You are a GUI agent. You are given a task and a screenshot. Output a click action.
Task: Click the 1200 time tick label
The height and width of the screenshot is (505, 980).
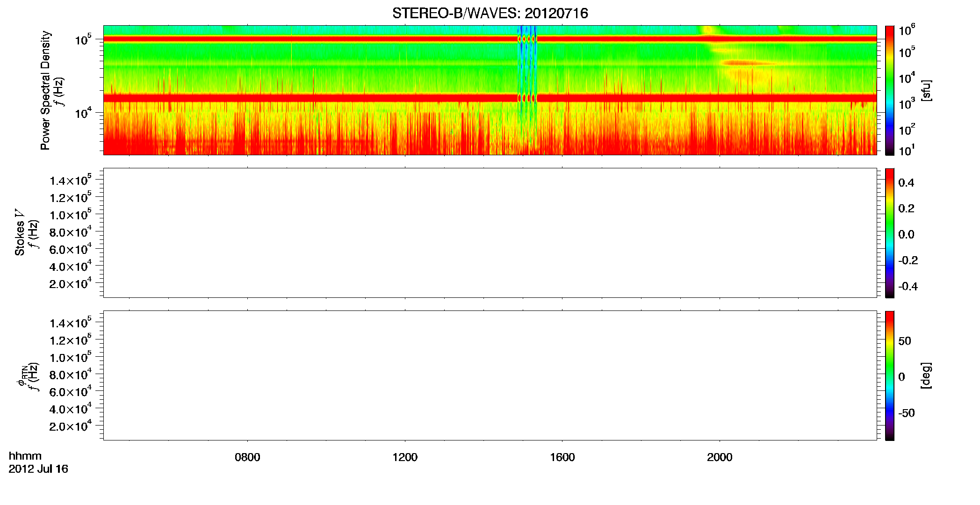coord(405,457)
